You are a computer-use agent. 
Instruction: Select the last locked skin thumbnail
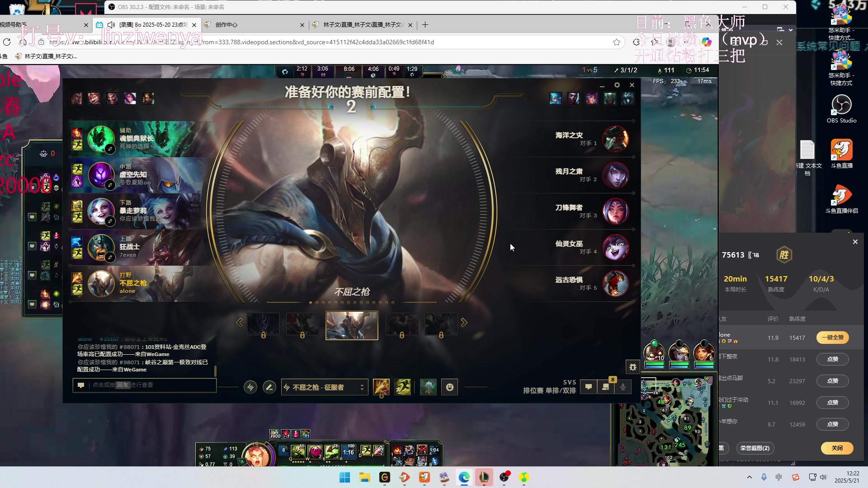pos(441,324)
